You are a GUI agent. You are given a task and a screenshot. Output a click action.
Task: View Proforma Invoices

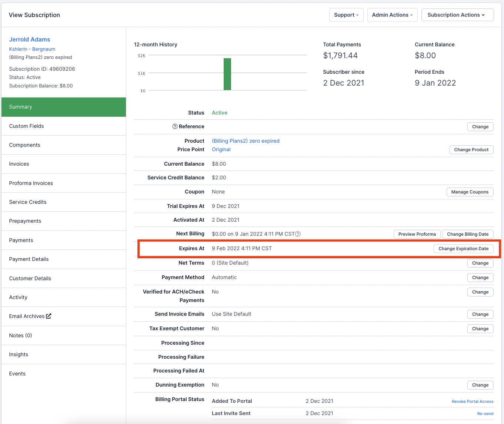point(64,183)
